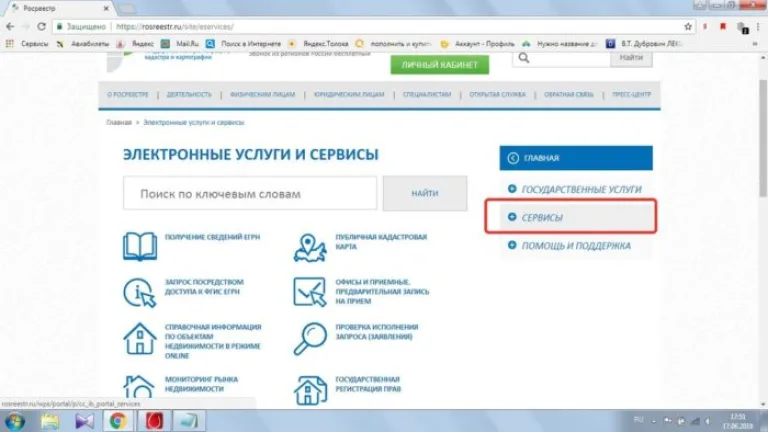Click the green Личный кабинет button
This screenshot has width=768, height=432.
[439, 65]
